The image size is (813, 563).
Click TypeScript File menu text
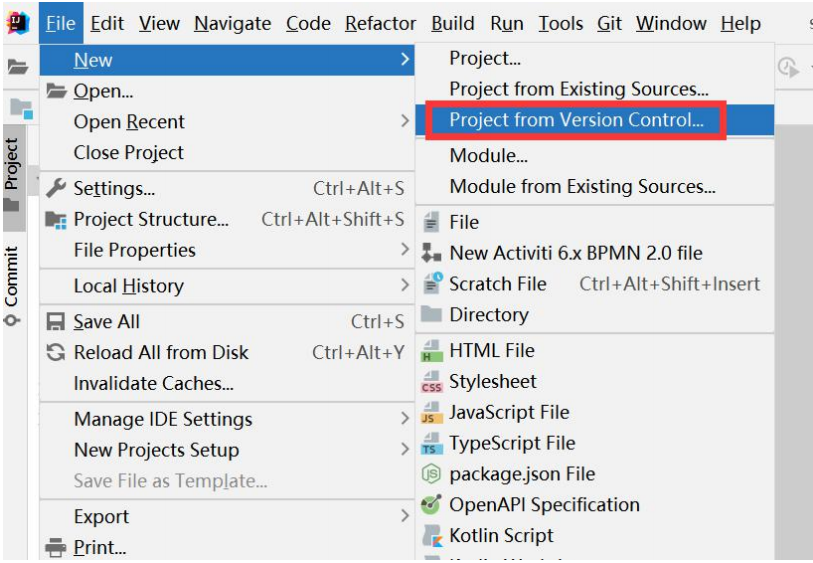tap(512, 443)
